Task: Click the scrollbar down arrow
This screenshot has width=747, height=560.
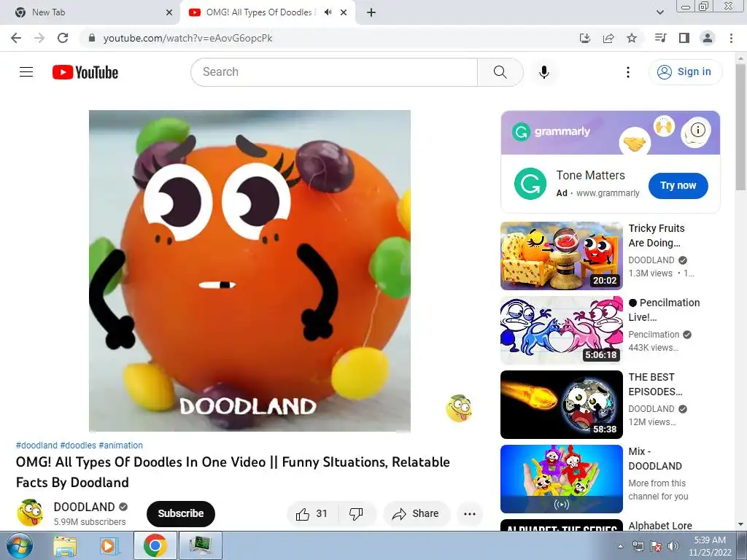Action: [740, 524]
